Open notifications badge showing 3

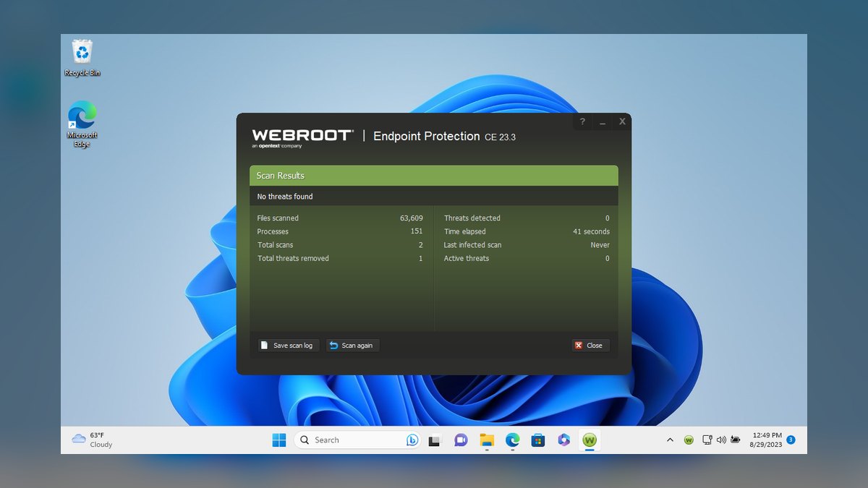click(791, 440)
